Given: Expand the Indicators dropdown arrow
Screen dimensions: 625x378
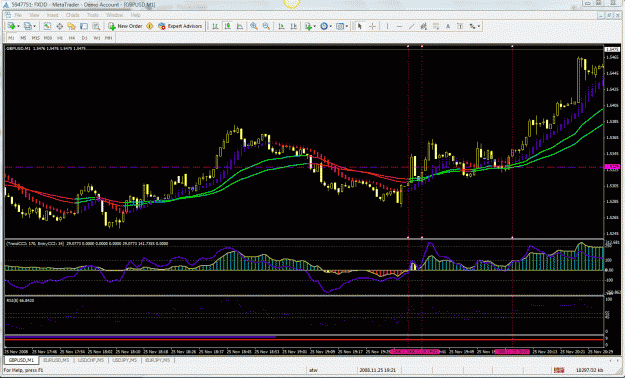Looking at the screenshot, I should click(x=314, y=26).
